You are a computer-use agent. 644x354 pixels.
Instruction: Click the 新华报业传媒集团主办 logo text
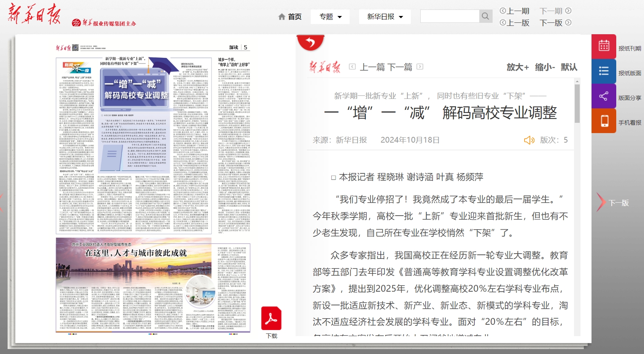click(104, 23)
